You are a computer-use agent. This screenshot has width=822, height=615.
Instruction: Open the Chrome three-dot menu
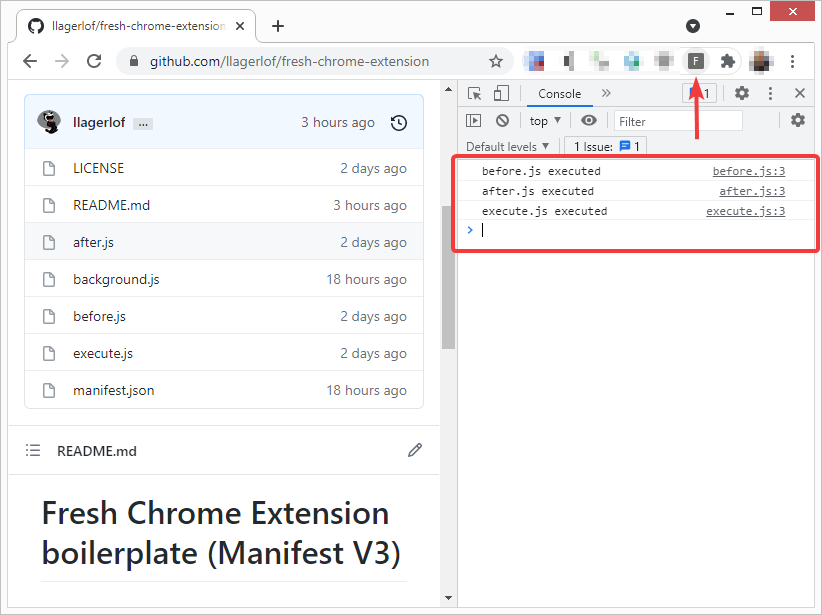pyautogui.click(x=793, y=61)
